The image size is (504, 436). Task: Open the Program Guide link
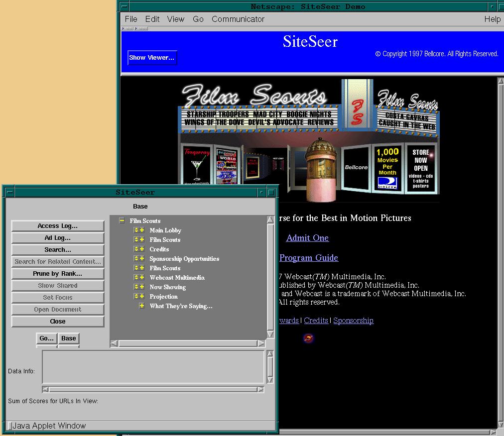coord(309,258)
